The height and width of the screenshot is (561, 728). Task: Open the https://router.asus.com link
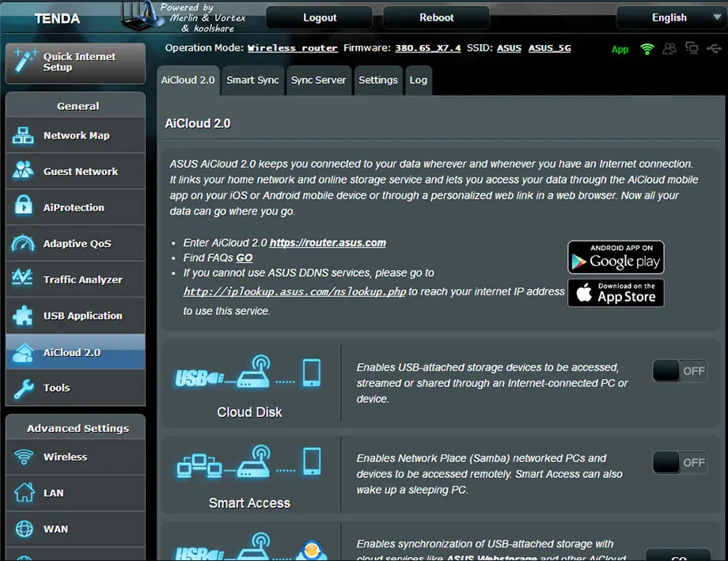click(x=328, y=243)
